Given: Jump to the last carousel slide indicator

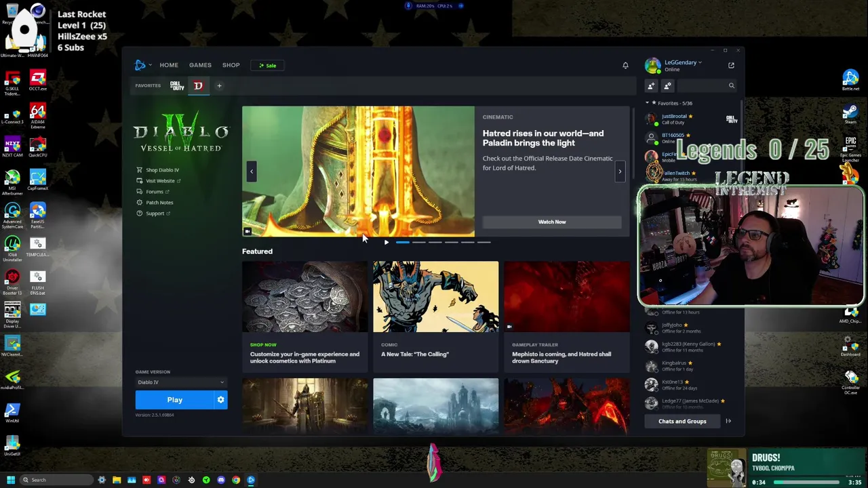Looking at the screenshot, I should [484, 242].
